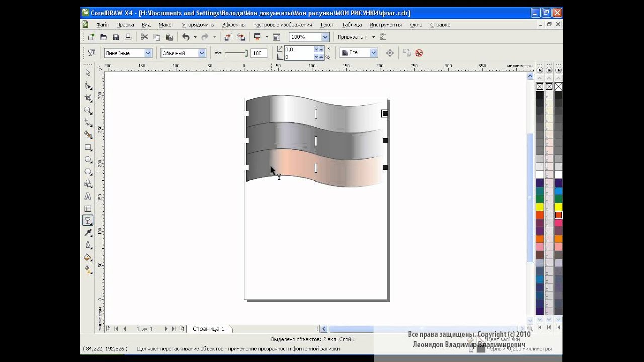Go to the next page arrow

coord(166,329)
